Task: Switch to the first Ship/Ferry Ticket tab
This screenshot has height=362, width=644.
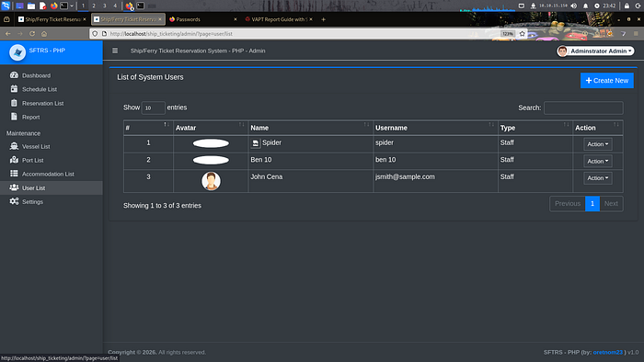Action: tap(52, 19)
